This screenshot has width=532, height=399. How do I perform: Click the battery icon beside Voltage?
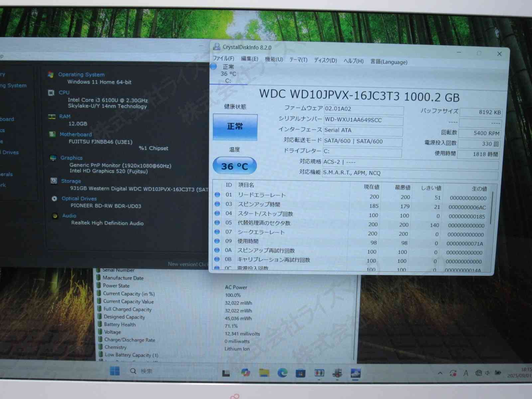tap(100, 332)
